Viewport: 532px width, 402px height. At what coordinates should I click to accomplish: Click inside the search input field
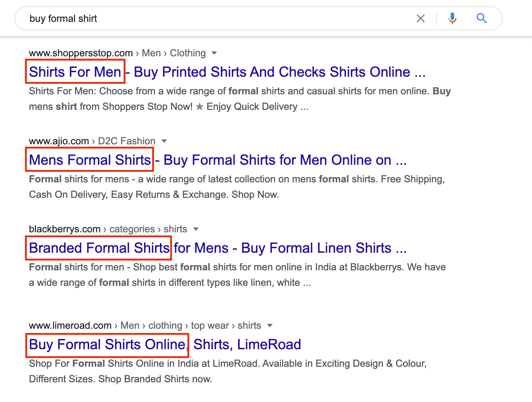[211, 18]
